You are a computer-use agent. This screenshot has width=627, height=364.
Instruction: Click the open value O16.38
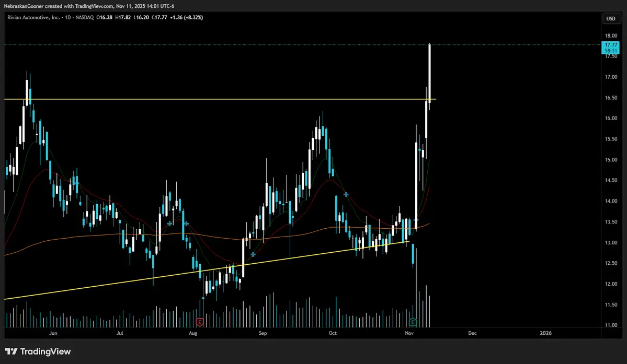coord(105,18)
